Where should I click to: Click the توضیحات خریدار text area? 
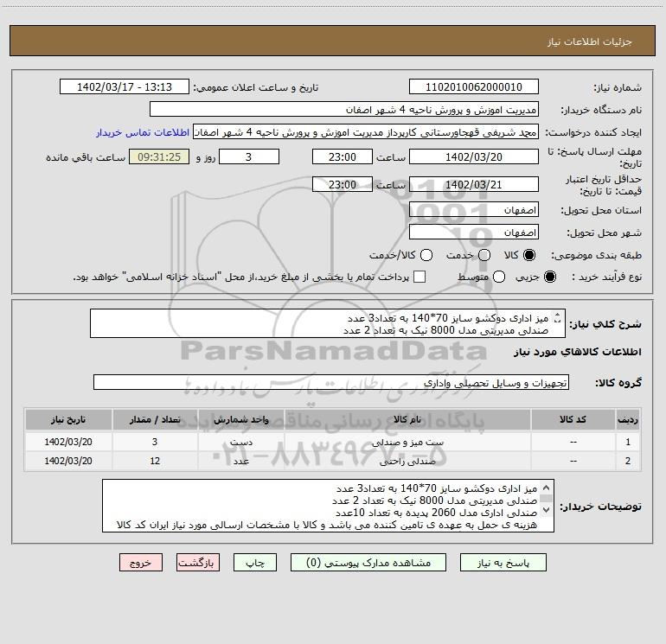pos(328,506)
